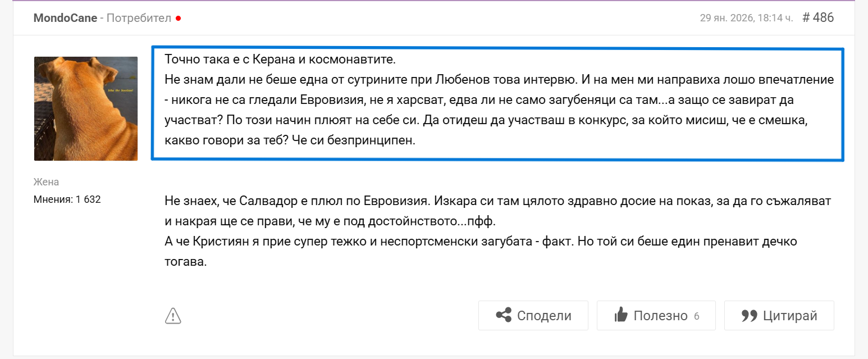Click the quoted line starting Точно така е с Керана
Image resolution: width=868 pixels, height=359 pixels.
(281, 59)
